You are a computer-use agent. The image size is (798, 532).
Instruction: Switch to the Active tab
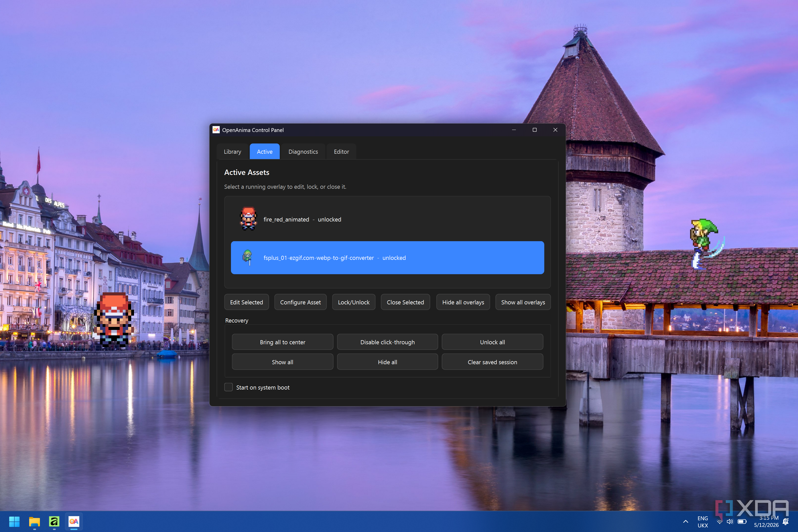coord(265,152)
